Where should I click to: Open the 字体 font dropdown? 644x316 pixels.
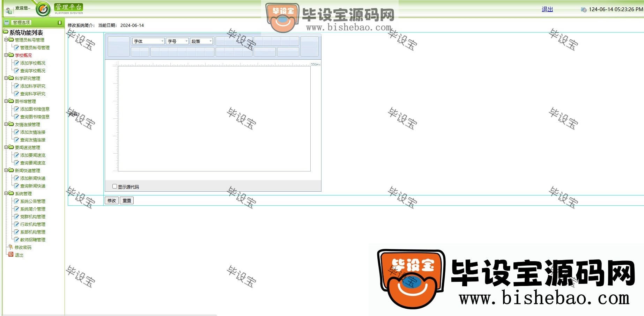click(148, 41)
